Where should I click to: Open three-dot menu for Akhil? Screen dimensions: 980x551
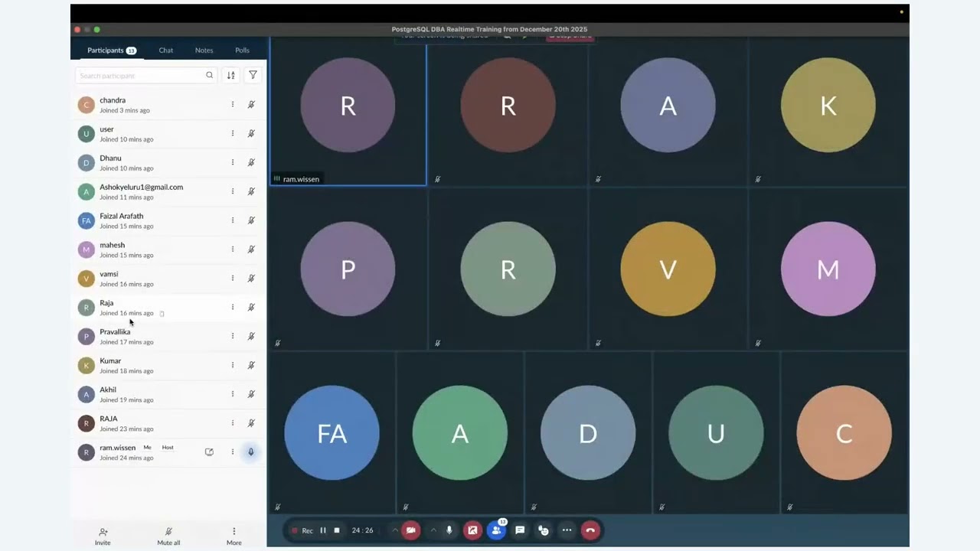coord(233,394)
